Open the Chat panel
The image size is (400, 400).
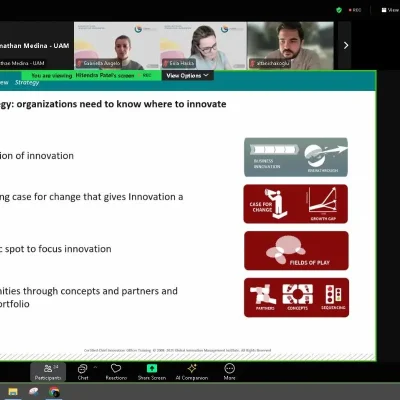pos(82,372)
